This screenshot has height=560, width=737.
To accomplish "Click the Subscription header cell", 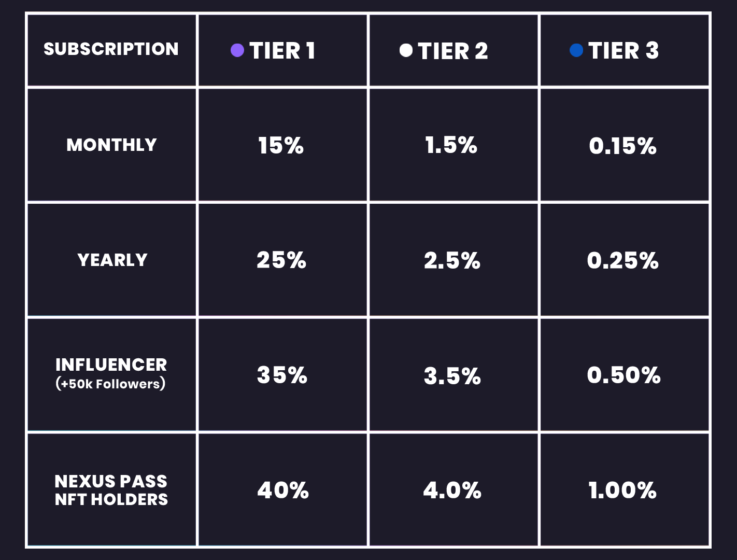I will [111, 49].
